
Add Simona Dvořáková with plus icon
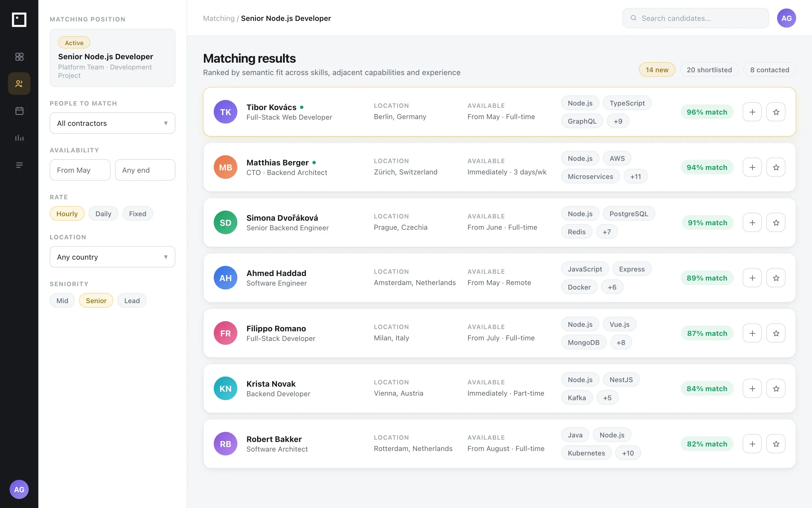(x=752, y=222)
